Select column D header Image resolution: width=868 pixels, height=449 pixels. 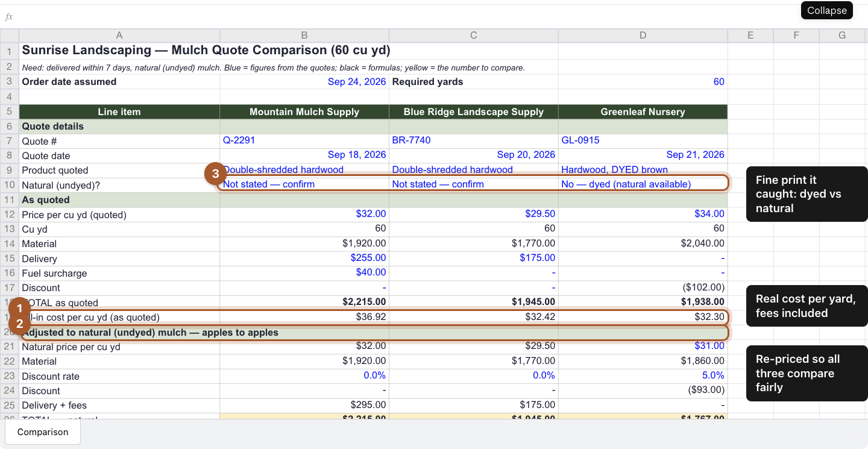643,36
